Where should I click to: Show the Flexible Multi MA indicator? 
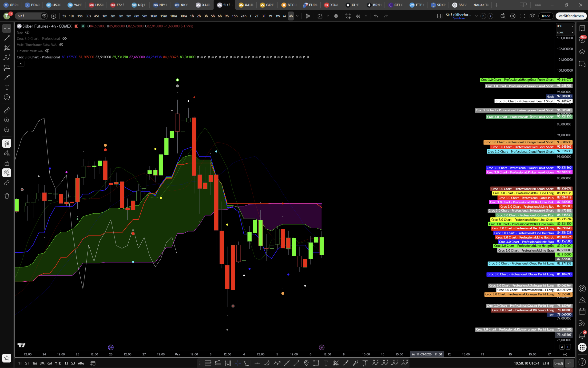pos(48,51)
